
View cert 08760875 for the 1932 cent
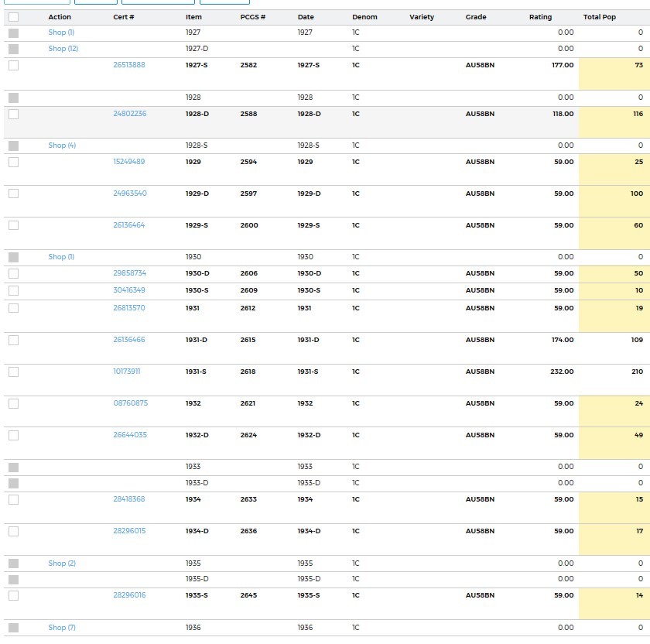click(130, 403)
